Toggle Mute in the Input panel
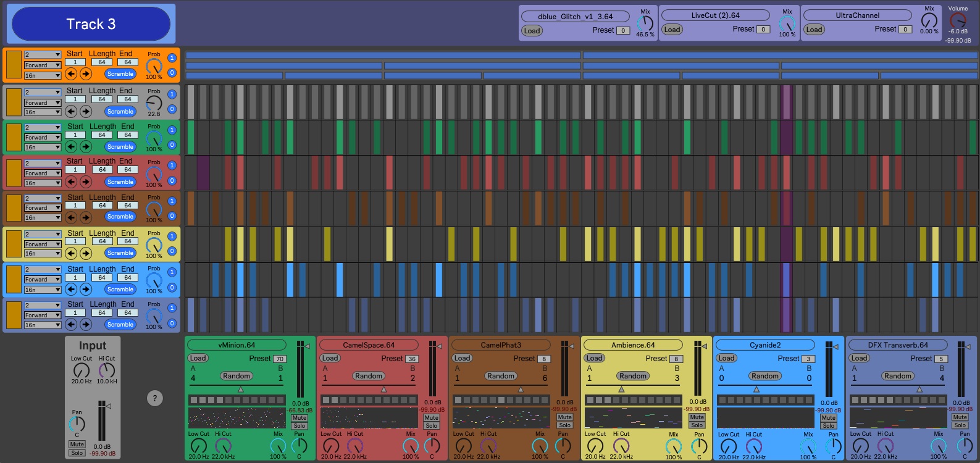Screen dimensions: 980x463 77,444
